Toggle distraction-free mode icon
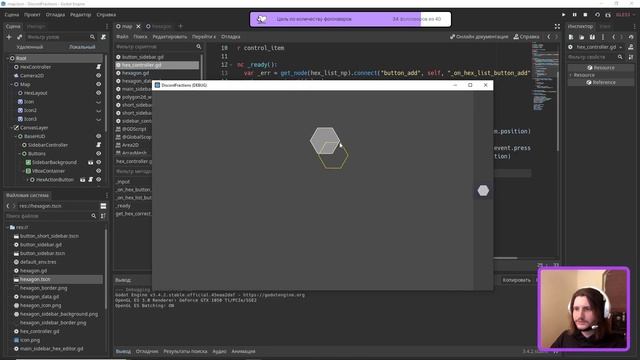Viewport: 640px width, 360px height. [557, 27]
